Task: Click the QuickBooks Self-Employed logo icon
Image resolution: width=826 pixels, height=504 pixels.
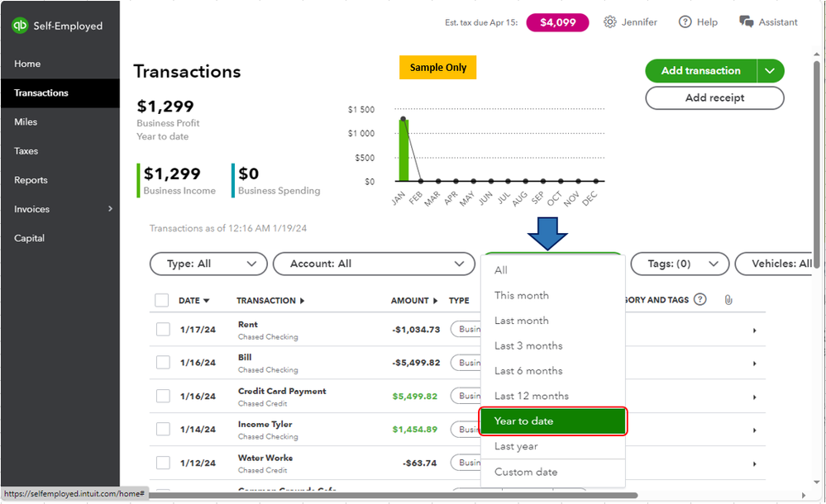Action: (20, 26)
